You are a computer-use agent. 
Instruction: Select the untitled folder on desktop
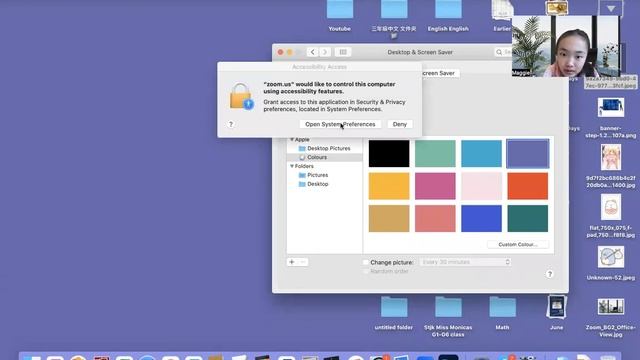[394, 313]
